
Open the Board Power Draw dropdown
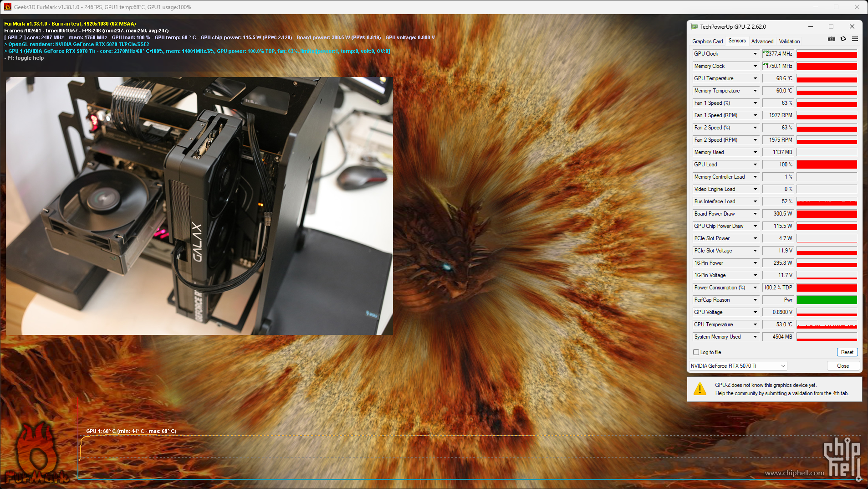coord(755,214)
